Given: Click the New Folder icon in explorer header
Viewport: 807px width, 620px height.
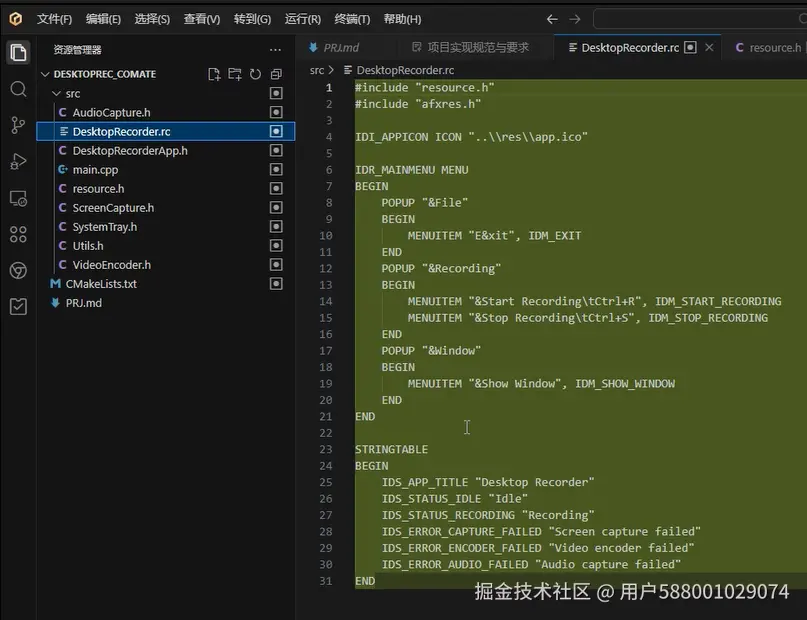Looking at the screenshot, I should click(235, 74).
